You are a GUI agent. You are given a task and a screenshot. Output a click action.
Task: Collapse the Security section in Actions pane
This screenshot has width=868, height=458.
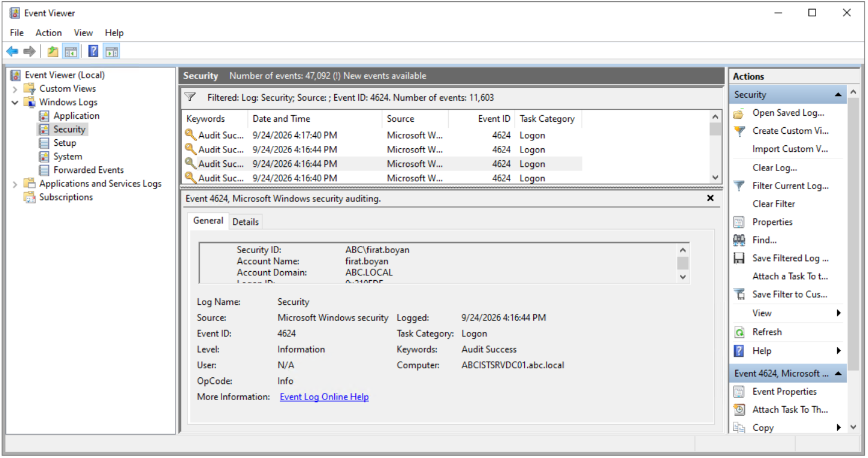838,95
